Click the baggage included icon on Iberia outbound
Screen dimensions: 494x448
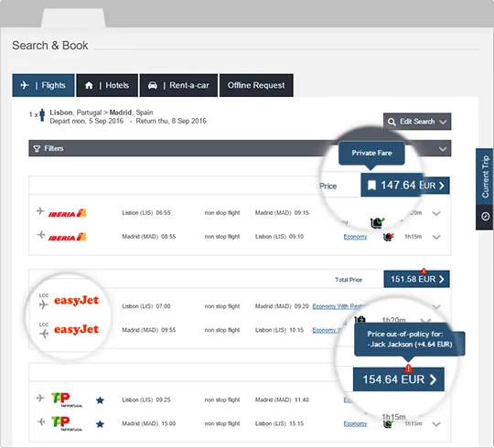click(x=378, y=222)
